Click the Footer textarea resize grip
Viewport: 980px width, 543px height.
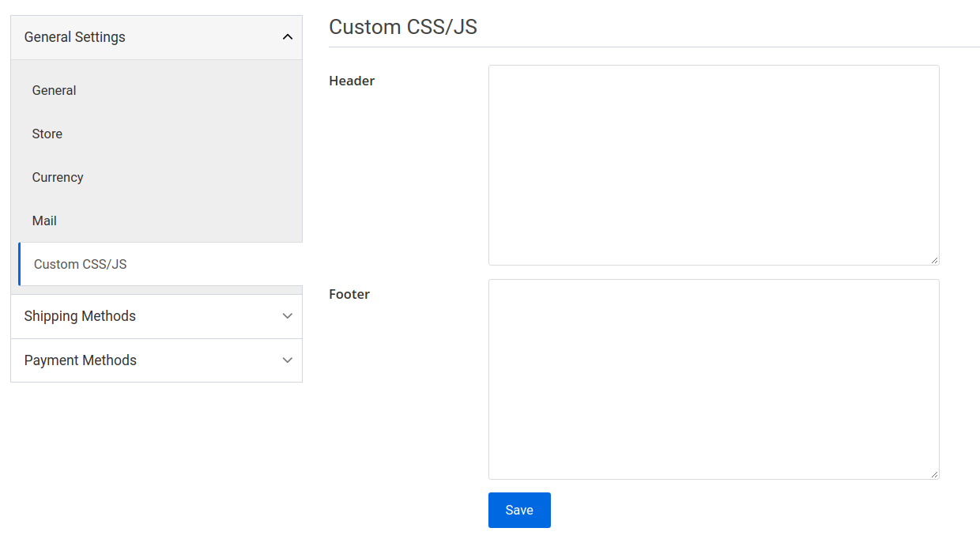pos(936,474)
